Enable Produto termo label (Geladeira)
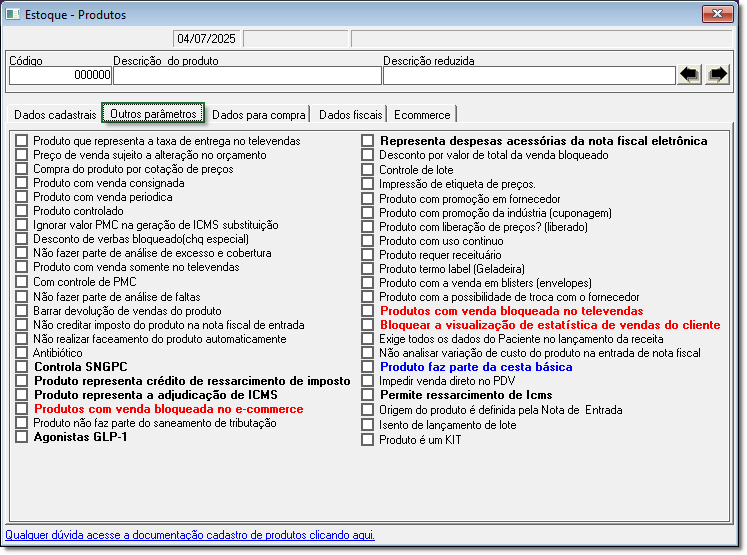The width and height of the screenshot is (747, 555). coord(367,269)
